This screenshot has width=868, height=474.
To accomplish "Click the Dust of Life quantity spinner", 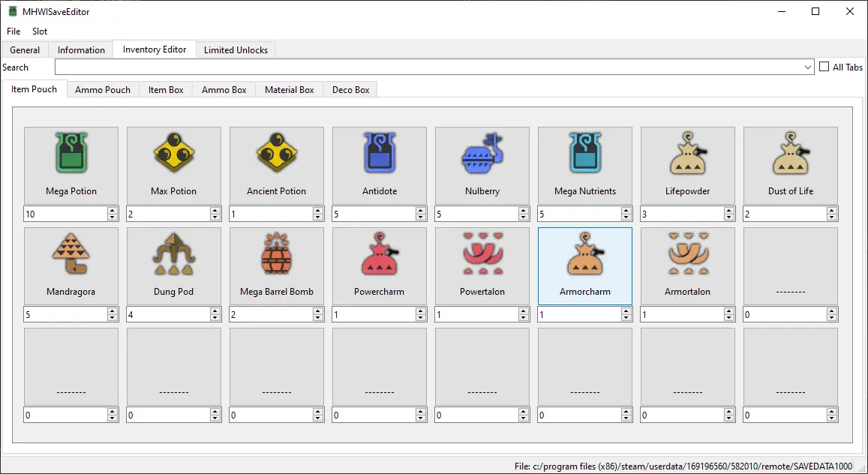I will (x=831, y=214).
